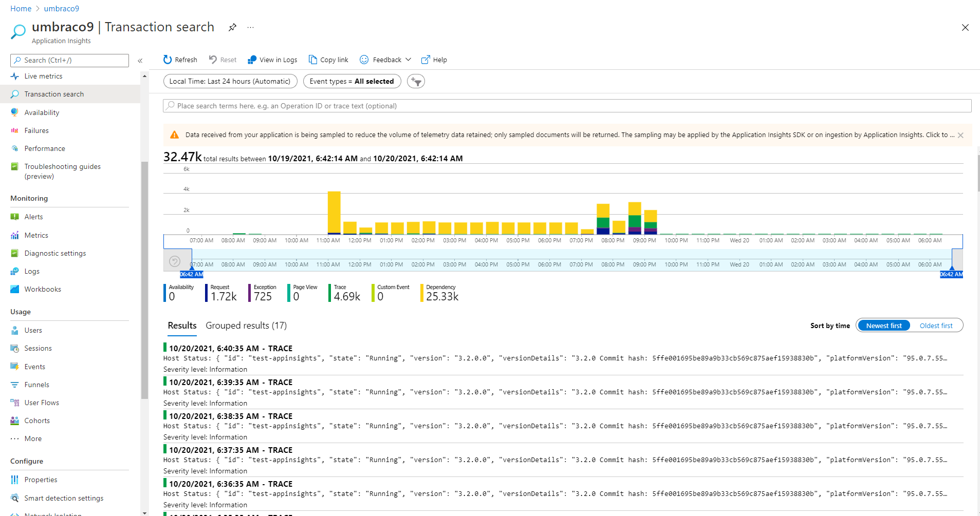Click the Funnels sidebar icon
980x516 pixels.
pyautogui.click(x=15, y=385)
